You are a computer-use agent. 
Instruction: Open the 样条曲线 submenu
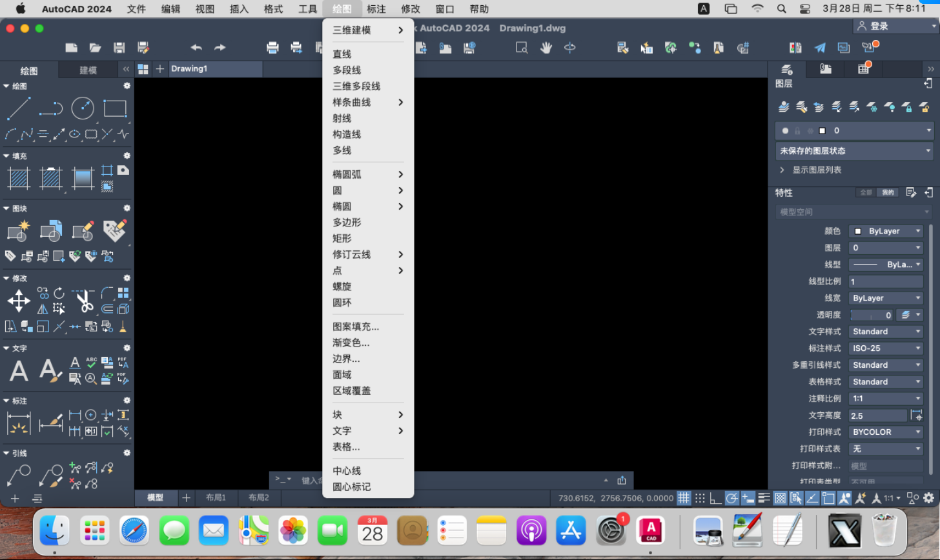[x=368, y=102]
